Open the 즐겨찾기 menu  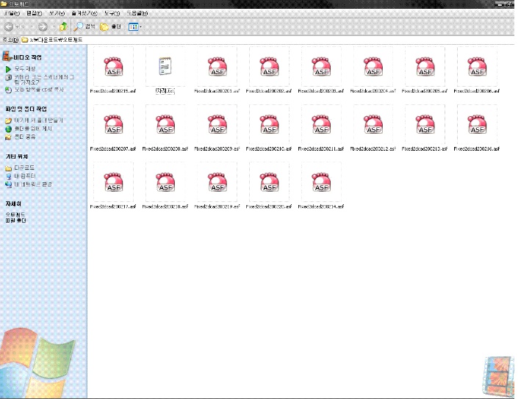click(x=85, y=13)
